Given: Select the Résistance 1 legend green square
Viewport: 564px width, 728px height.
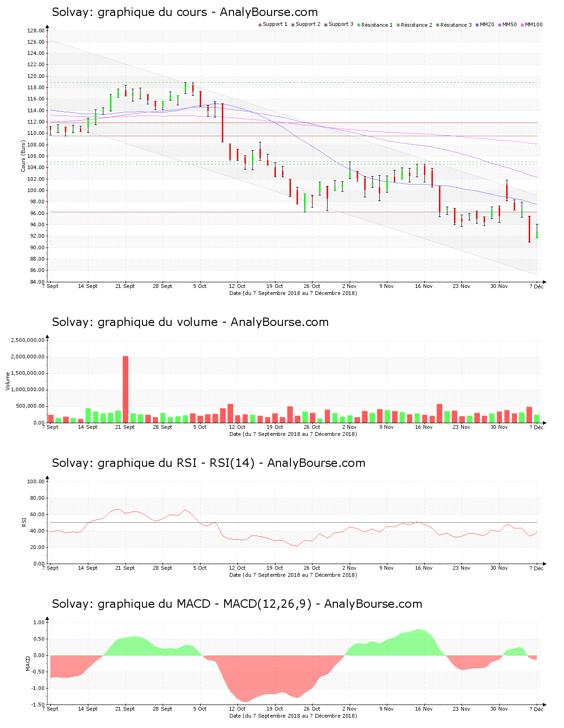Looking at the screenshot, I should coord(359,25).
